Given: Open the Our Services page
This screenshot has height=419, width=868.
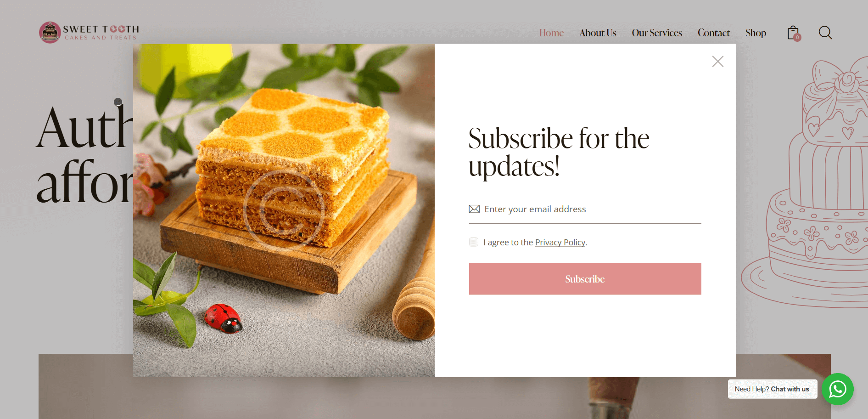Looking at the screenshot, I should tap(657, 32).
